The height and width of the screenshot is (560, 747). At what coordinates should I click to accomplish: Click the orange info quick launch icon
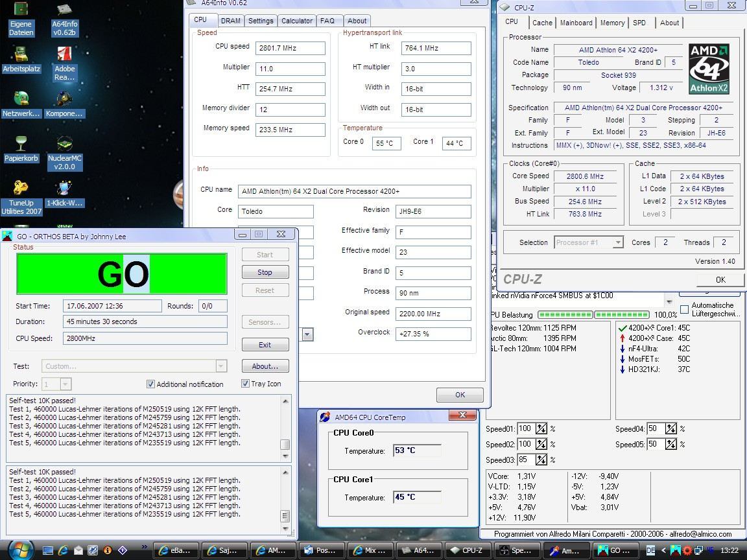108,550
